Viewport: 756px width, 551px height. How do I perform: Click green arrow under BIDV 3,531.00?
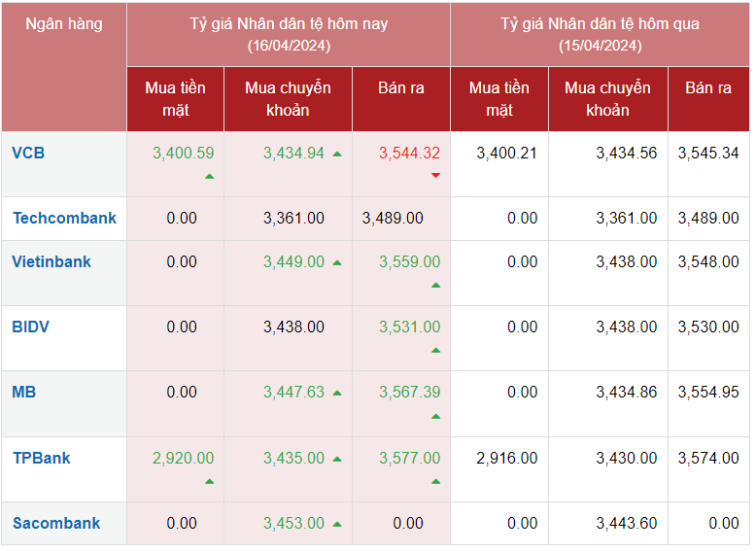(435, 350)
